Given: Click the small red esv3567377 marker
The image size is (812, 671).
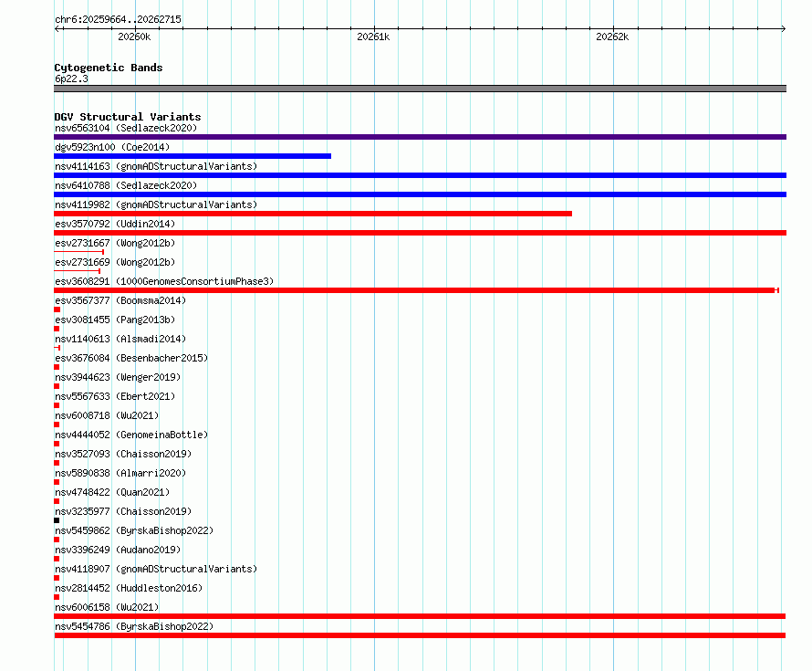Looking at the screenshot, I should point(57,309).
